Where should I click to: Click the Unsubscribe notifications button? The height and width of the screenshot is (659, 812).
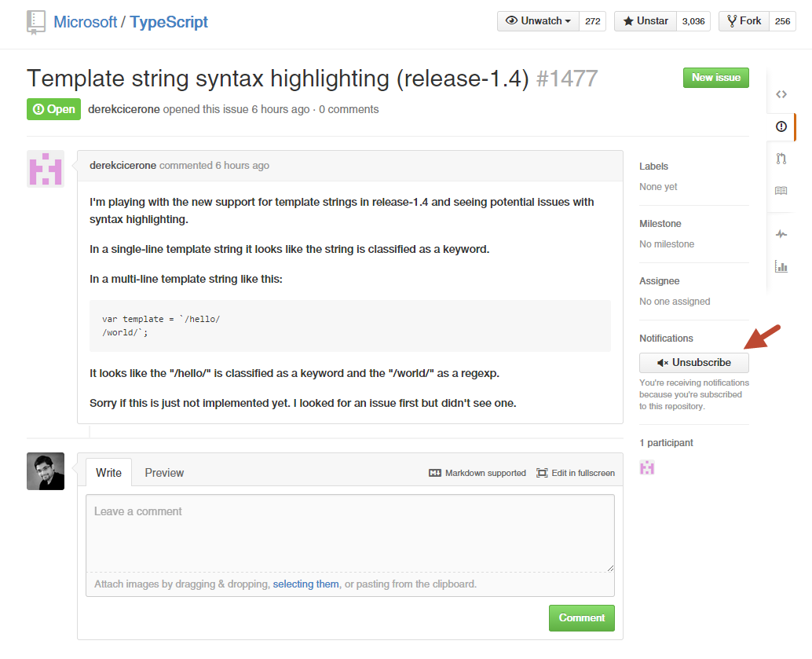pyautogui.click(x=694, y=363)
